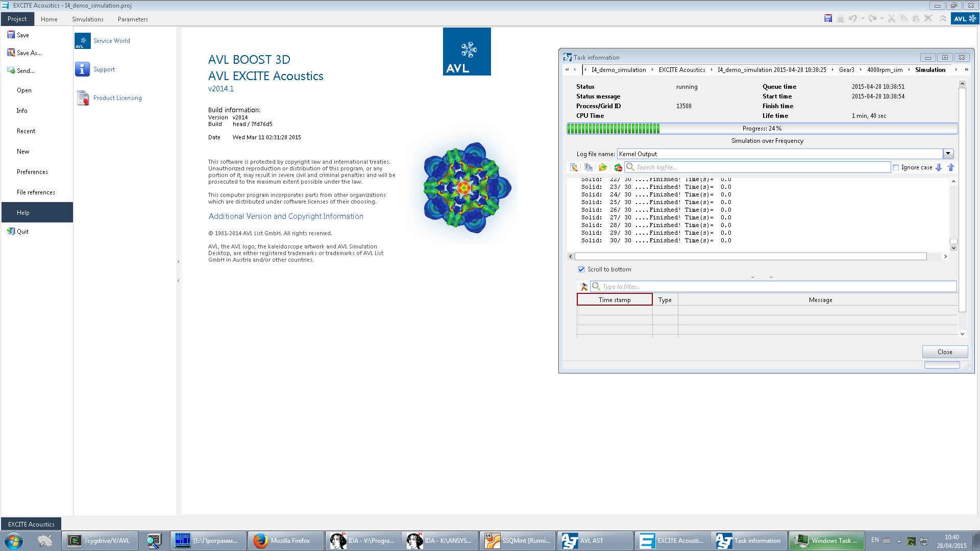The height and width of the screenshot is (551, 980).
Task: Switch to the Home tab
Action: coord(49,19)
